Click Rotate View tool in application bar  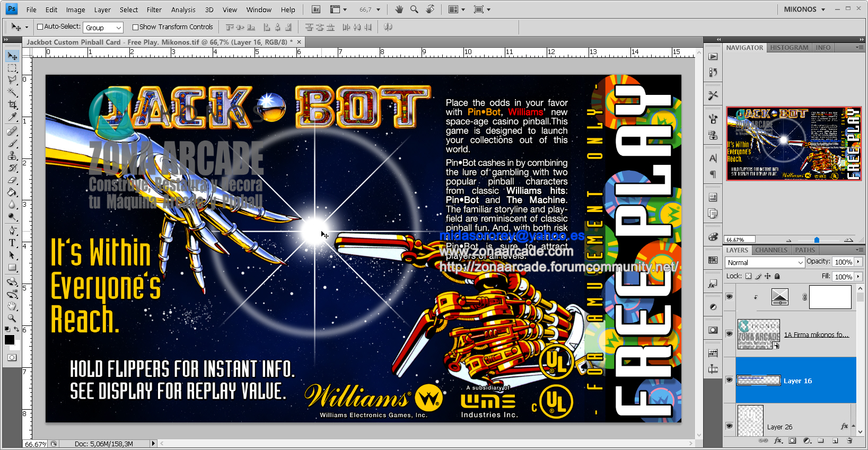[430, 9]
